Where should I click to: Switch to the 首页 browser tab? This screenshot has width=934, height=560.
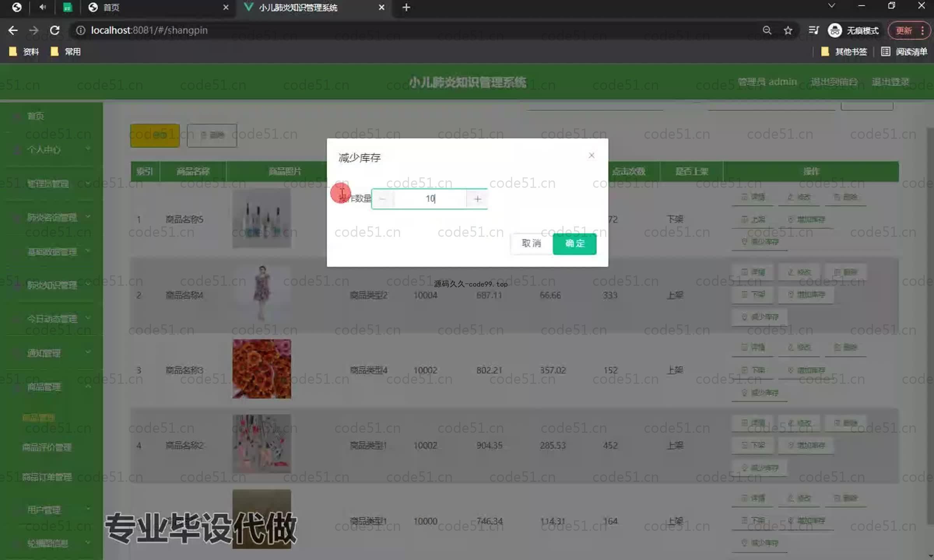tap(156, 7)
